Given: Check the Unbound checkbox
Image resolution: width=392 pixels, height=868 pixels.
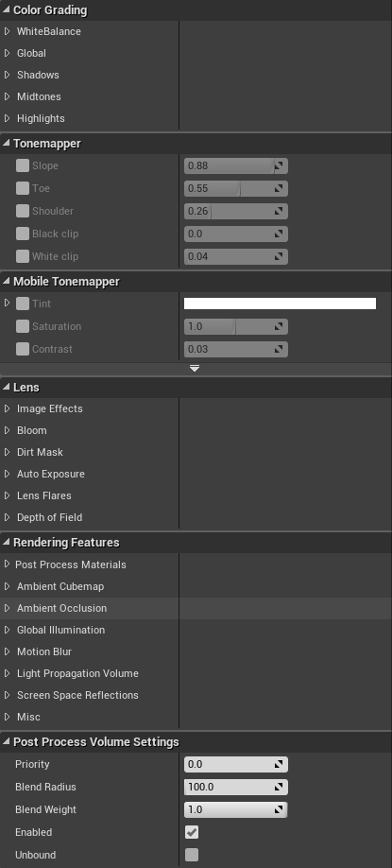Looking at the screenshot, I should click(192, 855).
